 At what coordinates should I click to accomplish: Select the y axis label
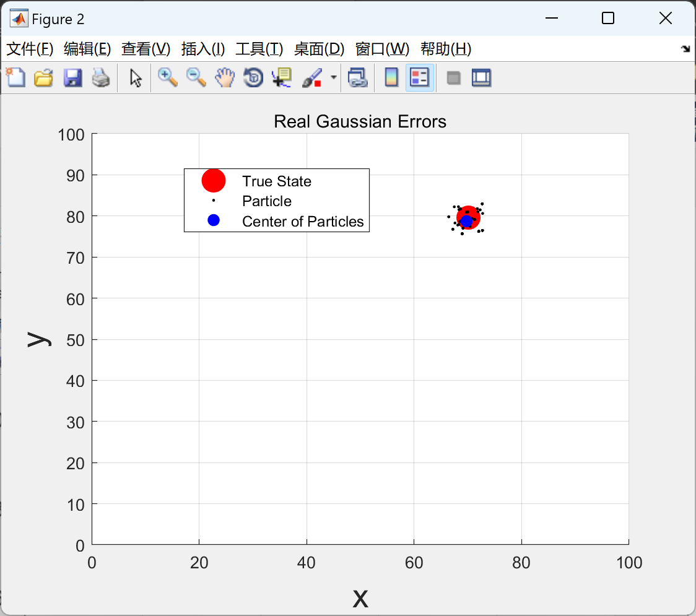click(38, 339)
